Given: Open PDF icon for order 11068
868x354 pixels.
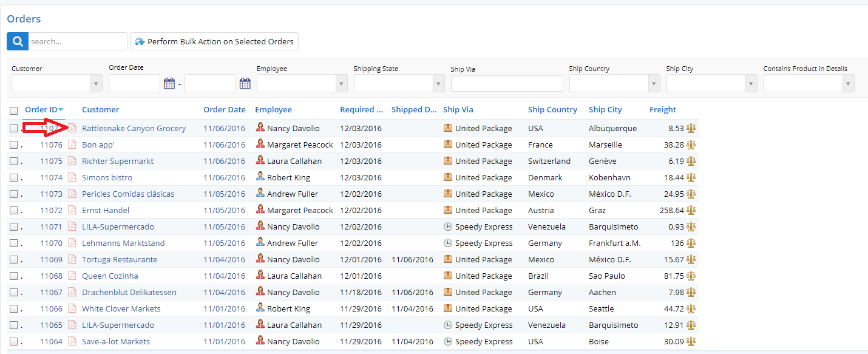Looking at the screenshot, I should pos(72,276).
